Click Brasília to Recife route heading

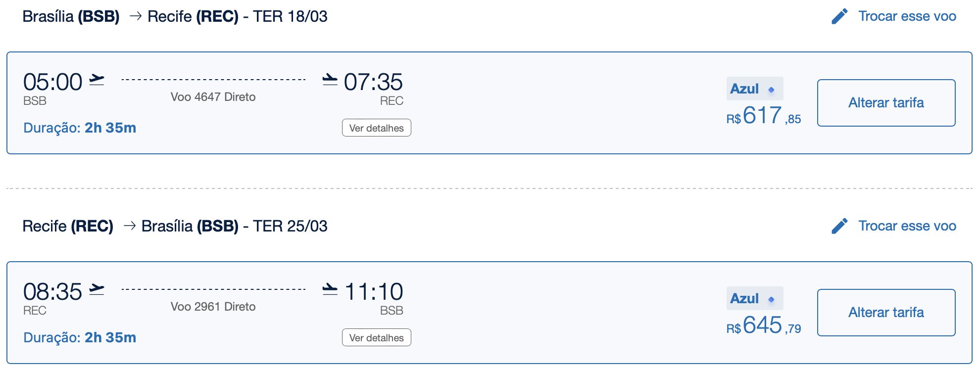point(175,16)
